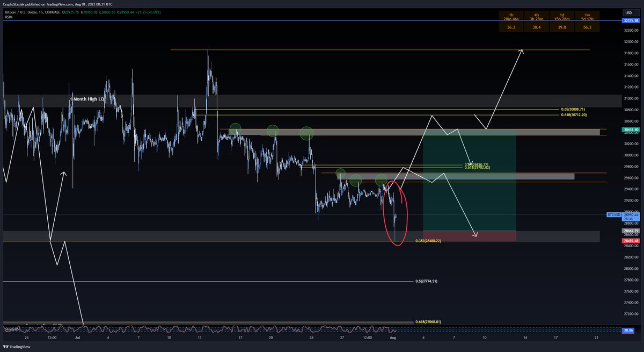Select the 39.8 value in the table

pyautogui.click(x=561, y=27)
